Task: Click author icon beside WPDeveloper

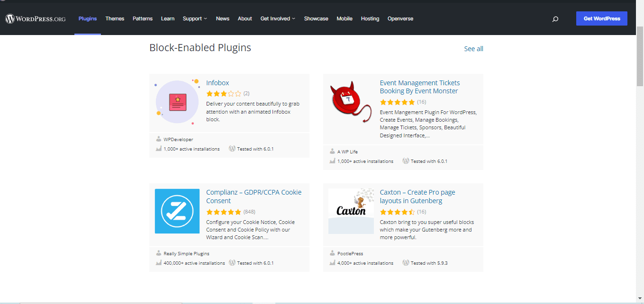Action: (159, 139)
